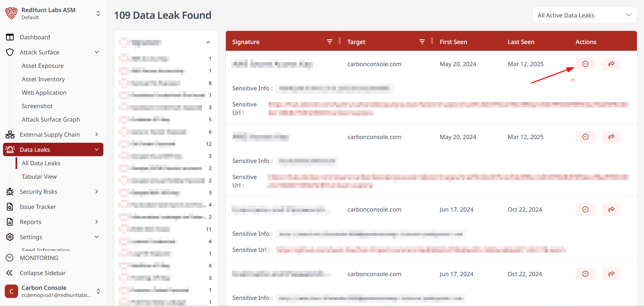Click share arrow in fourth leak row
This screenshot has width=644, height=307.
click(611, 274)
